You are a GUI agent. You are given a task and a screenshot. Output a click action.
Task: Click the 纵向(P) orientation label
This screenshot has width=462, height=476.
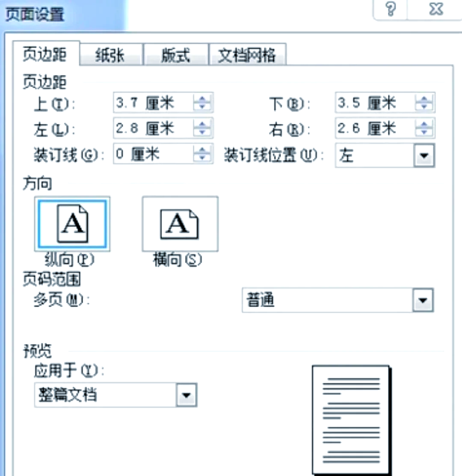69,259
